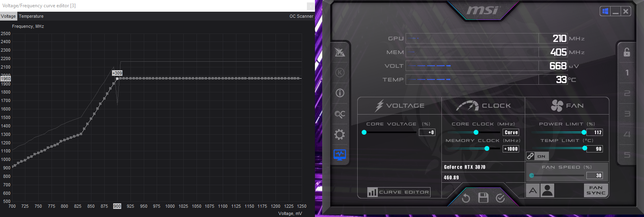Image resolution: width=644 pixels, height=217 pixels.
Task: Select the user-defined fan profile icon
Action: coord(547,190)
